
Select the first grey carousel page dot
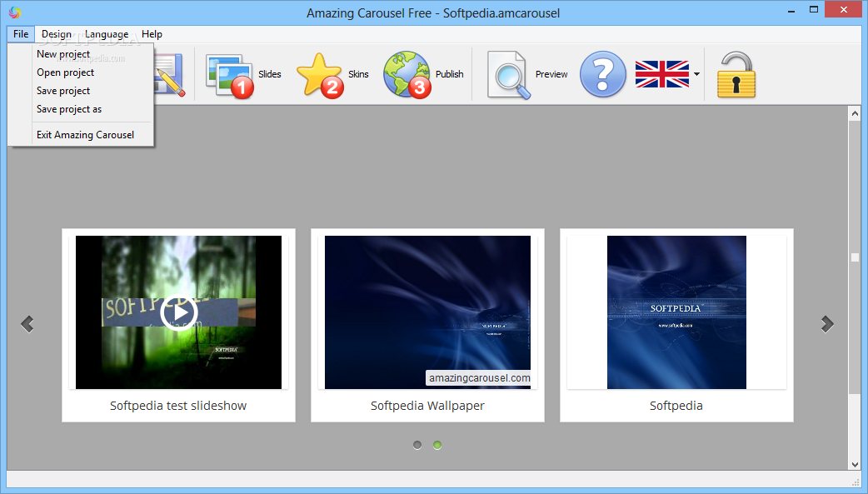click(x=417, y=445)
